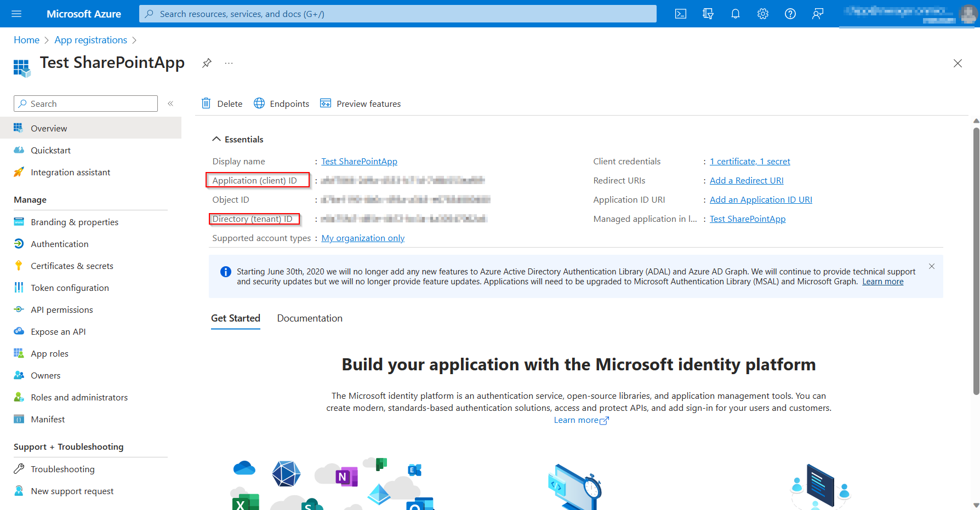Open the more options ellipsis menu
Screen dimensions: 980x510
pos(229,63)
